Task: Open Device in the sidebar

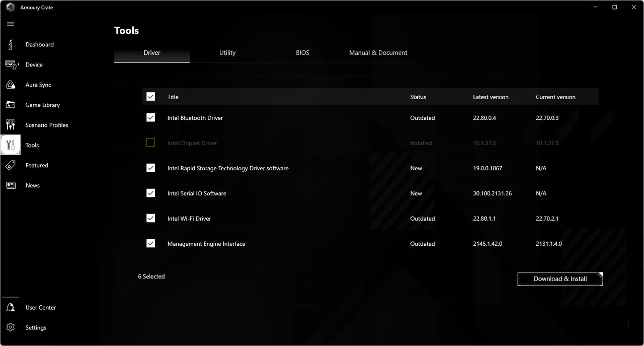Action: click(34, 64)
